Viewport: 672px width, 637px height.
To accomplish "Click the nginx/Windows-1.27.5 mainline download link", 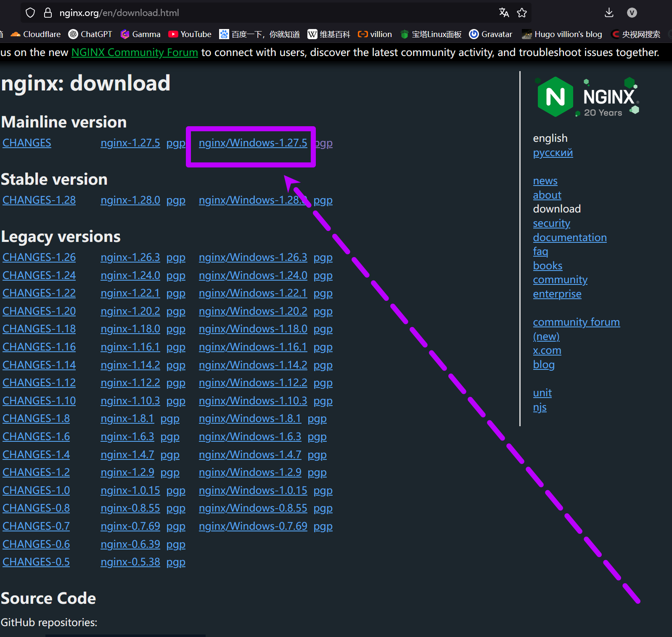I will [253, 143].
